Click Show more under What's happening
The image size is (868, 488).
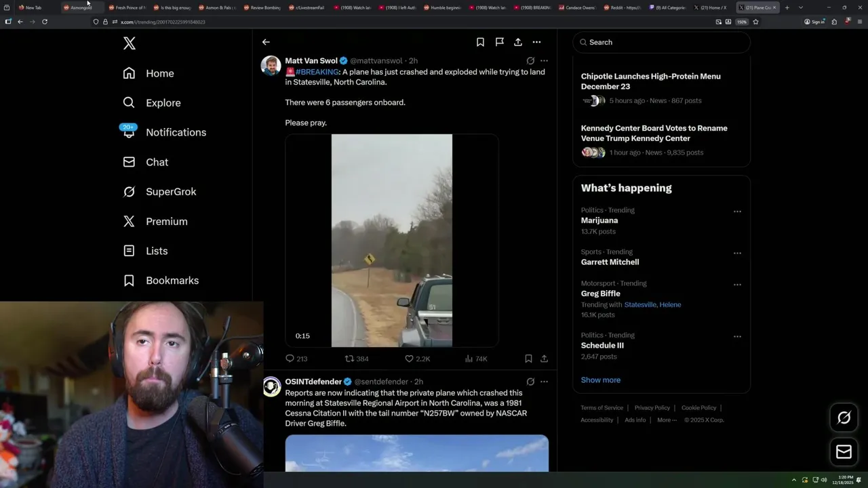pyautogui.click(x=601, y=380)
